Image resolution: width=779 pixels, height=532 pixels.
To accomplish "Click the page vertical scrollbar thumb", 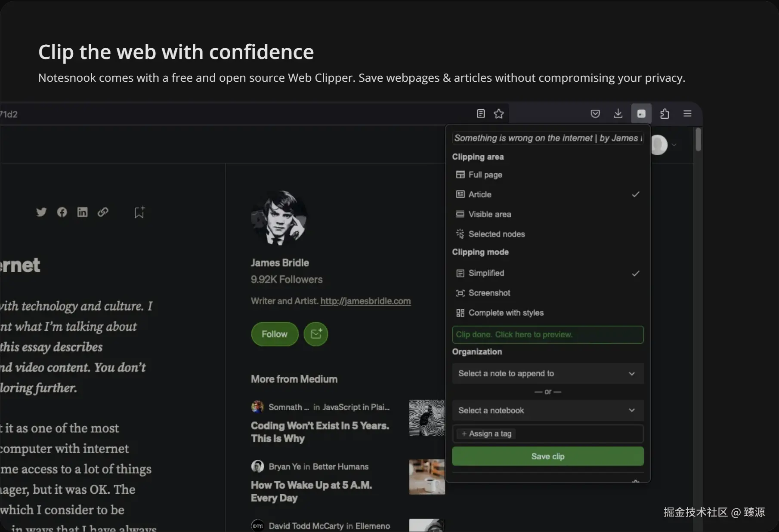I will 698,139.
